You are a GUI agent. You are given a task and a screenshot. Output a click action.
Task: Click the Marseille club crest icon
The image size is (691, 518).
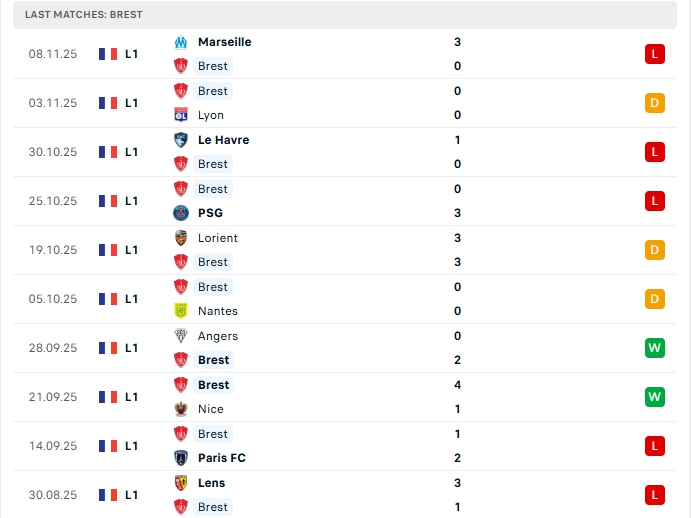[181, 42]
